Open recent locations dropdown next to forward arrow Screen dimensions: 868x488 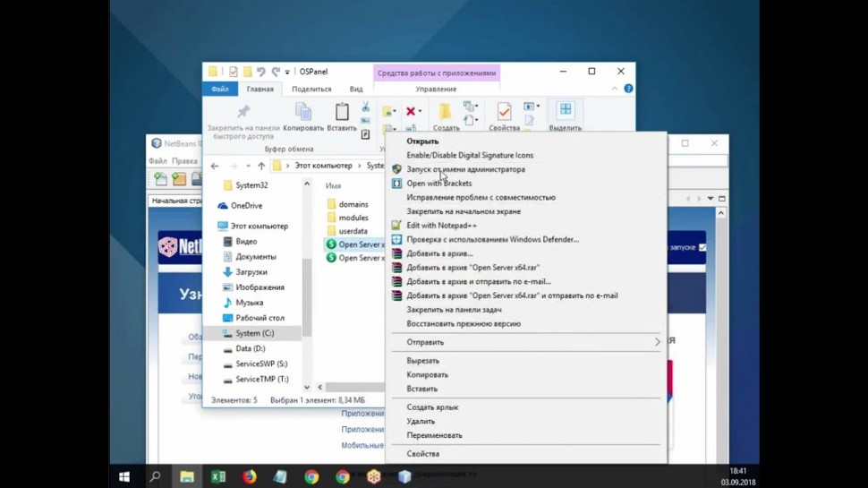point(247,166)
